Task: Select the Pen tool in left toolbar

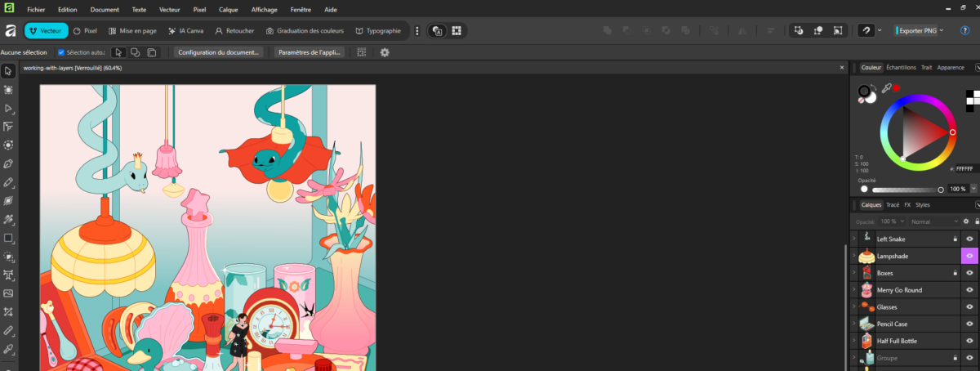Action: [8, 163]
